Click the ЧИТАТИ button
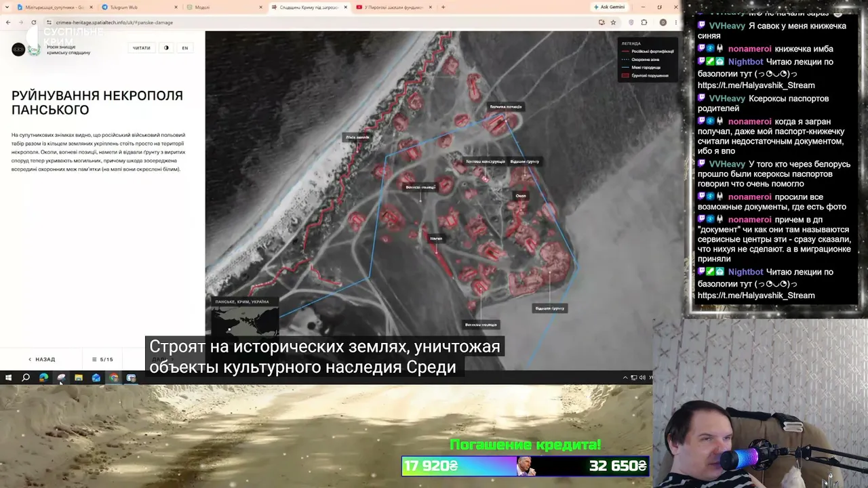The width and height of the screenshot is (868, 488). (x=142, y=48)
